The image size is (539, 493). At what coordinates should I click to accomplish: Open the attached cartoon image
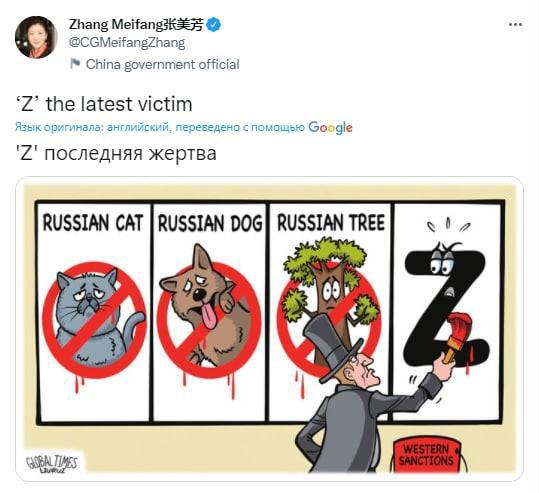[x=270, y=329]
